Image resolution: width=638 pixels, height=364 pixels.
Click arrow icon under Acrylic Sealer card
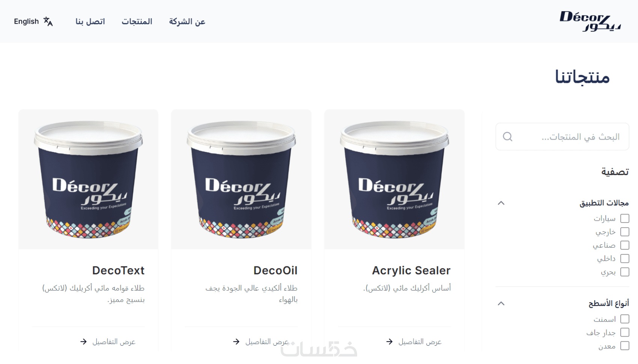coord(390,341)
